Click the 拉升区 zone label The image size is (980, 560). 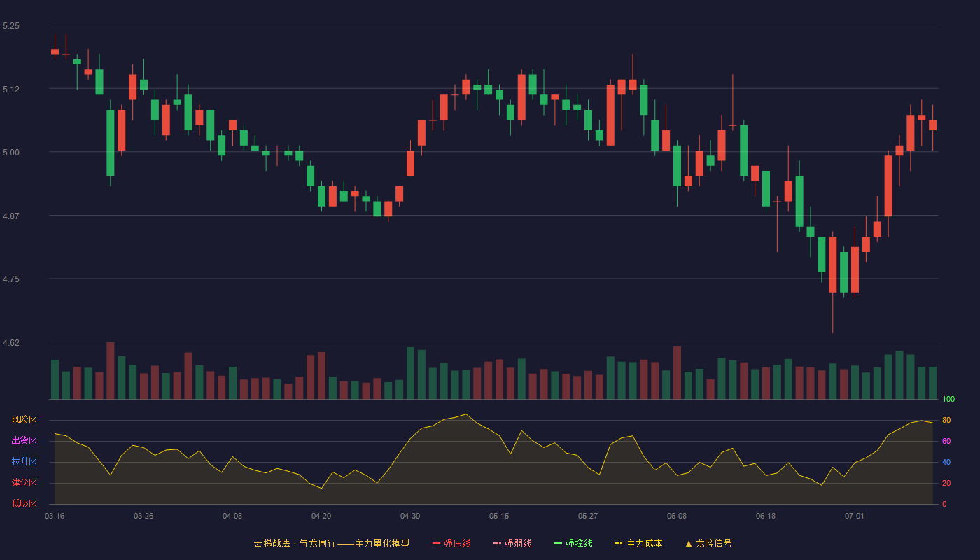24,462
